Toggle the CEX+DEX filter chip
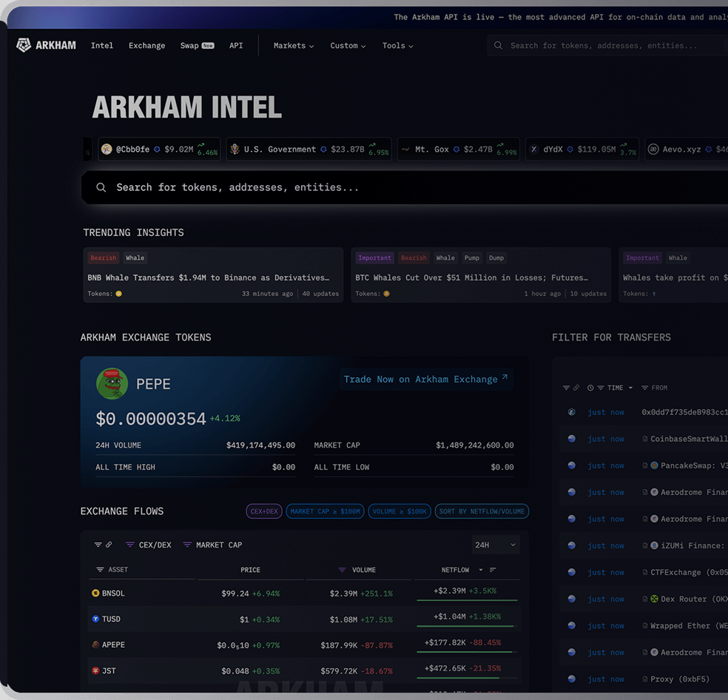728x700 pixels. tap(263, 511)
